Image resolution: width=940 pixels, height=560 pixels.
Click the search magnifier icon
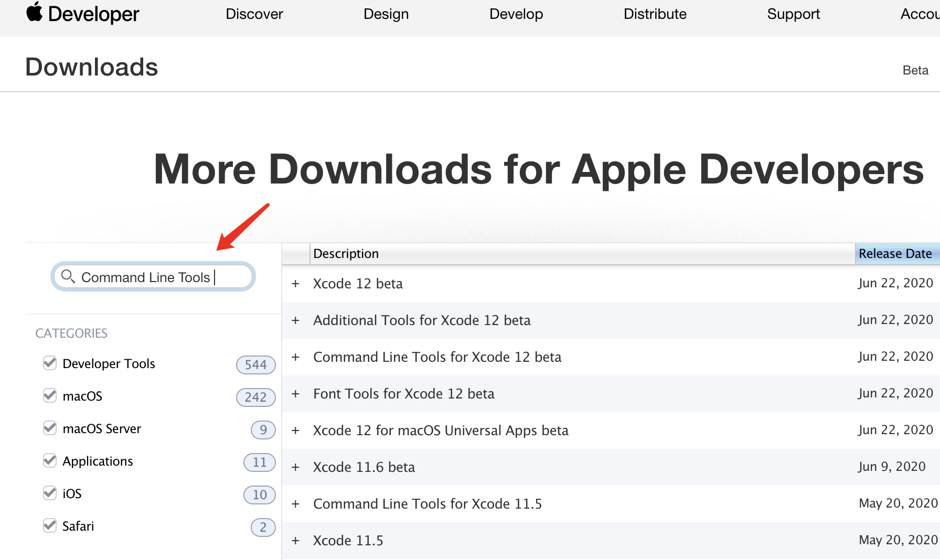click(68, 276)
